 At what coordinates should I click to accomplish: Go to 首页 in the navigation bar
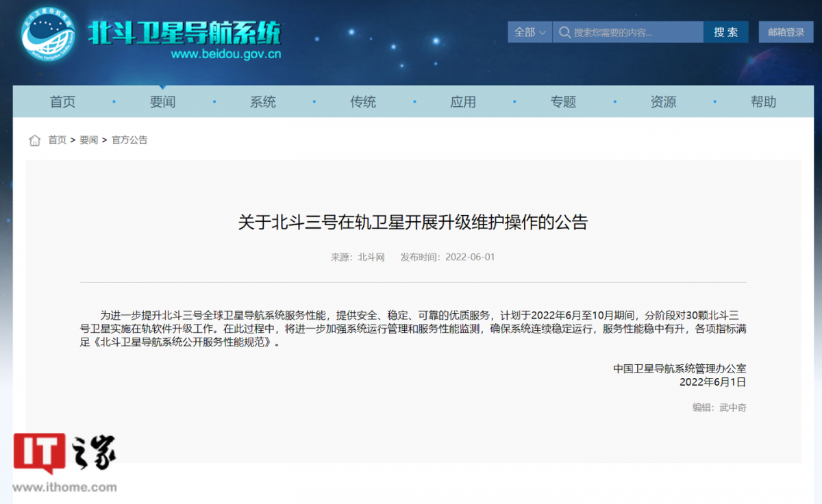[62, 102]
